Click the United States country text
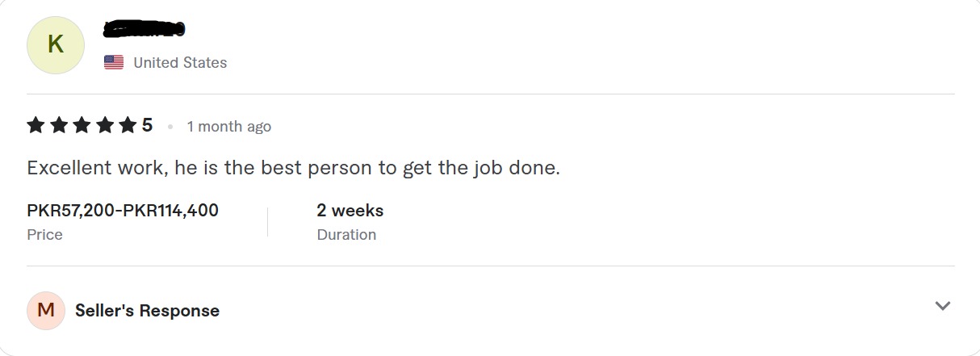Viewport: 980px width, 356px height. tap(180, 63)
